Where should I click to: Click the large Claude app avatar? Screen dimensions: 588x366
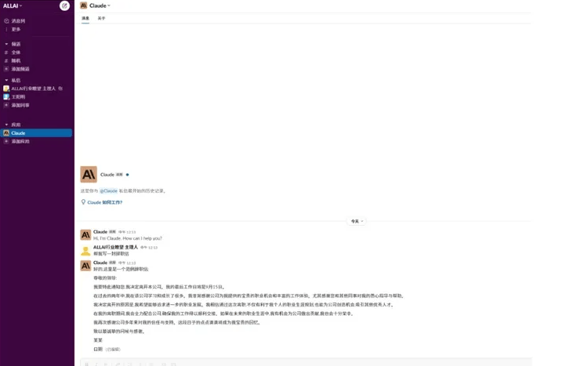[89, 174]
